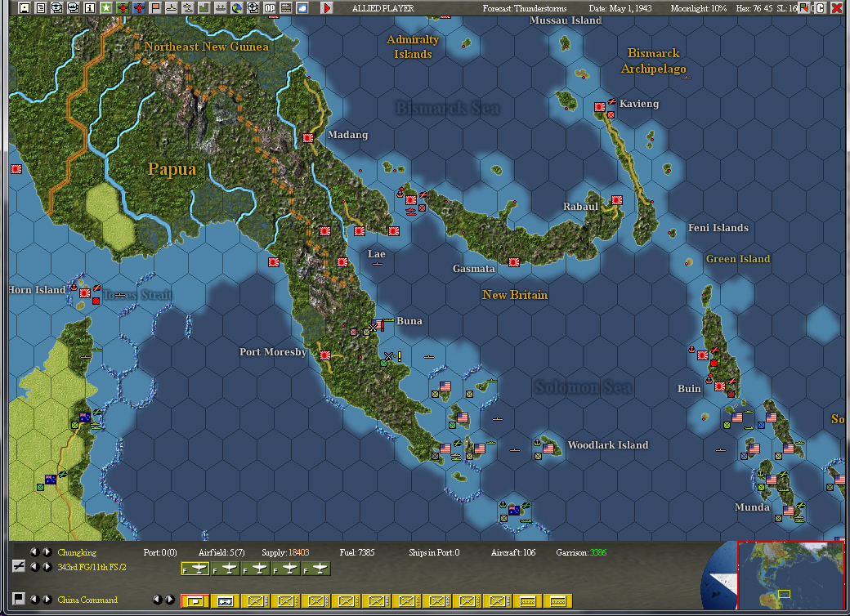
Task: Select the red plane on blue background icon
Action: coord(139,8)
